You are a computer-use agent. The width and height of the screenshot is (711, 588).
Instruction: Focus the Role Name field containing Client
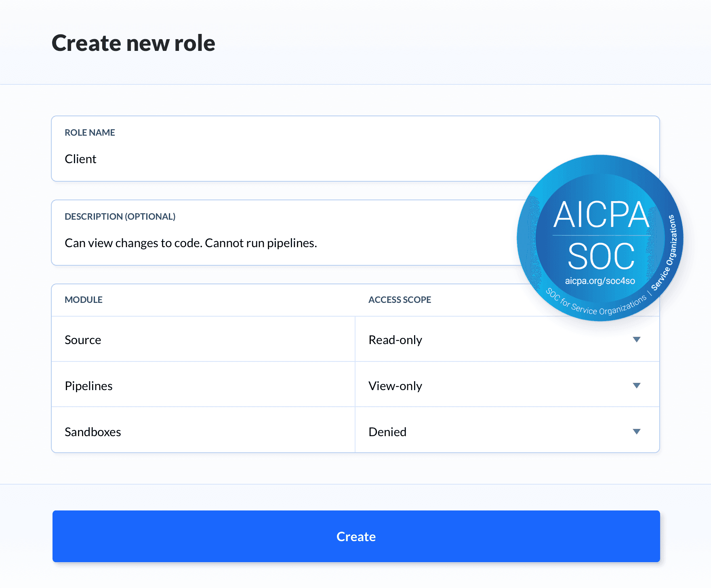(283, 159)
